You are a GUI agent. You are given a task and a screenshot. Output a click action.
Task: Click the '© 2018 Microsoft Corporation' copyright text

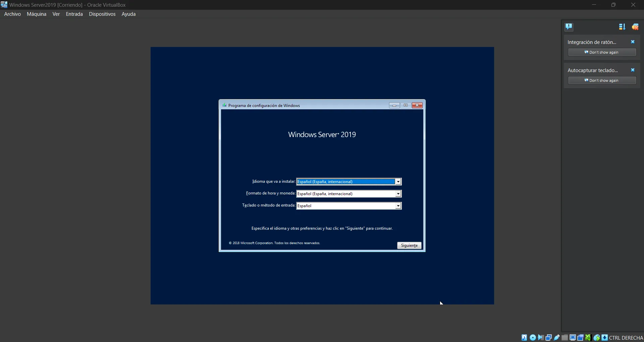pos(274,243)
